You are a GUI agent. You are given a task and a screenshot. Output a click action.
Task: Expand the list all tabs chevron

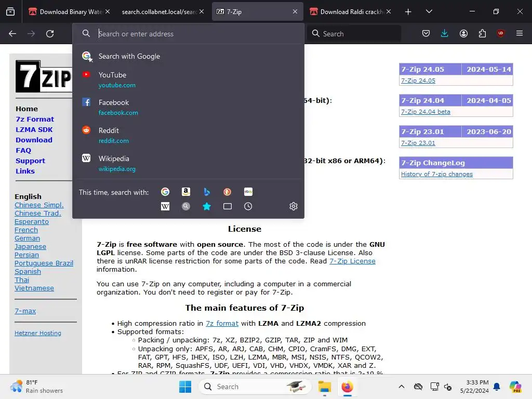click(x=429, y=11)
